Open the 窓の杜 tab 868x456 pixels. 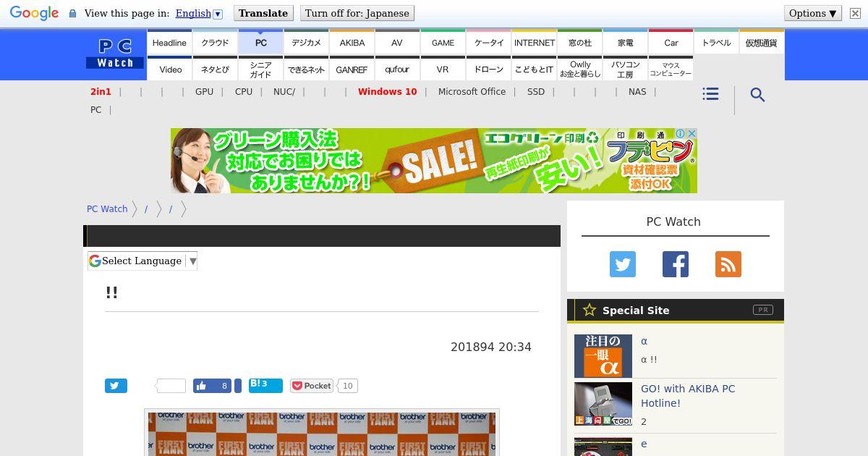point(579,42)
